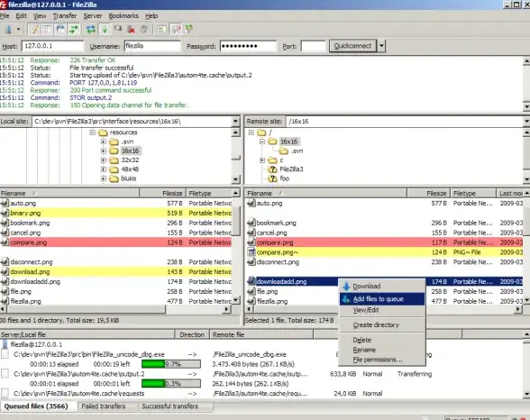
Task: Click the compare.png~ file icon in remote list
Action: [x=251, y=252]
